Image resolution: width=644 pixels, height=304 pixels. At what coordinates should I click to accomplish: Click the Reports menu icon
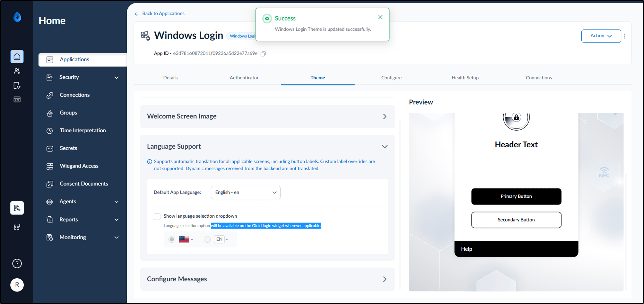pyautogui.click(x=49, y=220)
